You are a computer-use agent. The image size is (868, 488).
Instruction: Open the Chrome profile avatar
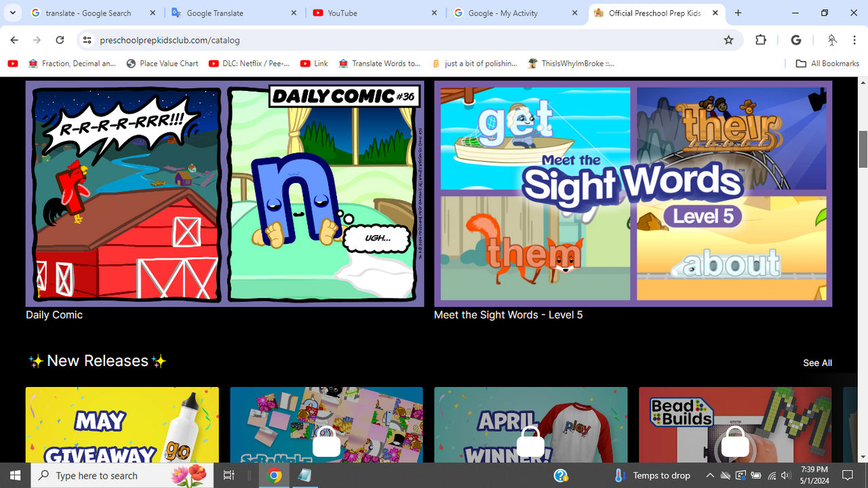[x=832, y=40]
